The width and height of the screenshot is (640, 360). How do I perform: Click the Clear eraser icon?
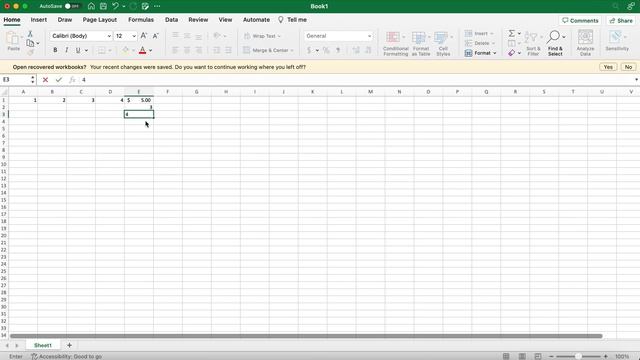(511, 53)
